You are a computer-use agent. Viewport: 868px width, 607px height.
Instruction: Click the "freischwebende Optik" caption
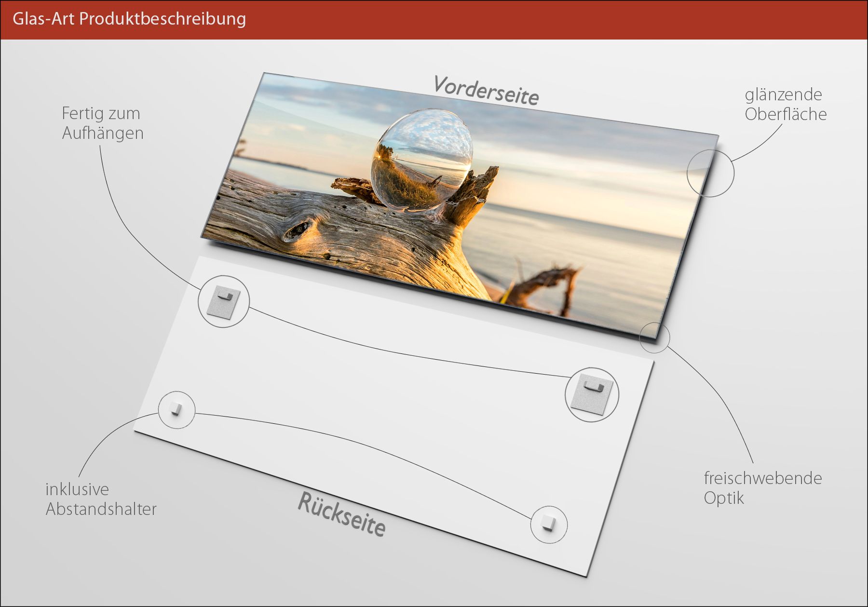tap(762, 487)
